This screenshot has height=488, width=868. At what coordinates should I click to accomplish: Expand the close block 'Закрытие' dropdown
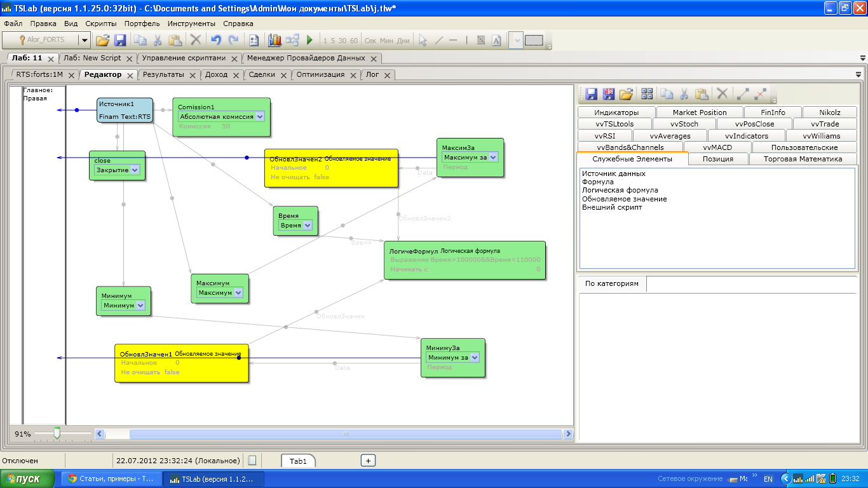pos(135,170)
